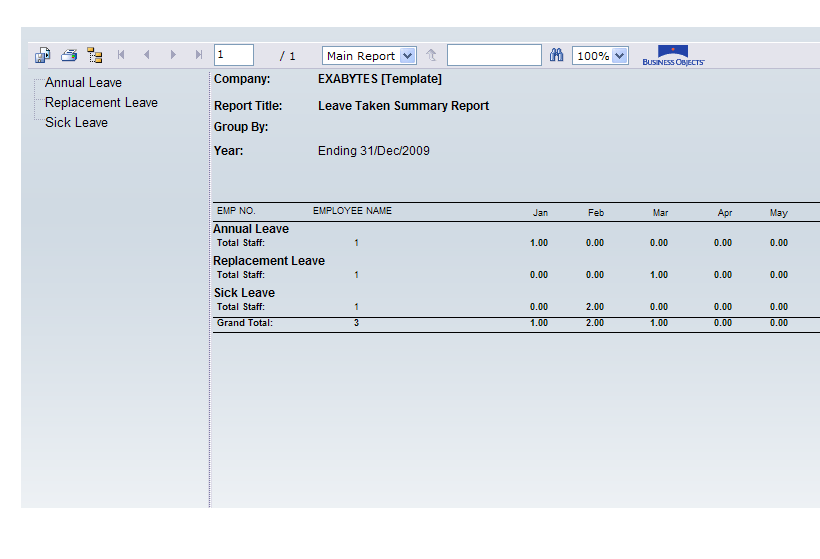
Task: Select Sick Leave in group tree
Action: click(76, 123)
